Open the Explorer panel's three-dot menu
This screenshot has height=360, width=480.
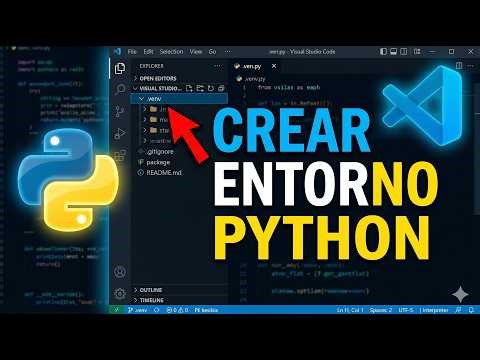[218, 66]
